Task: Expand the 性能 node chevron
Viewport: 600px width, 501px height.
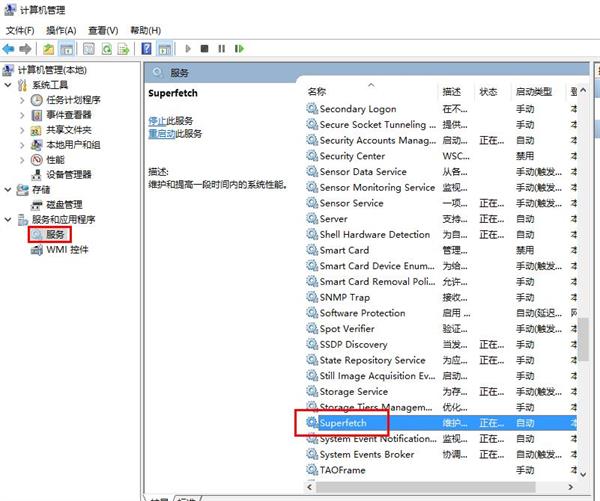Action: [x=22, y=160]
